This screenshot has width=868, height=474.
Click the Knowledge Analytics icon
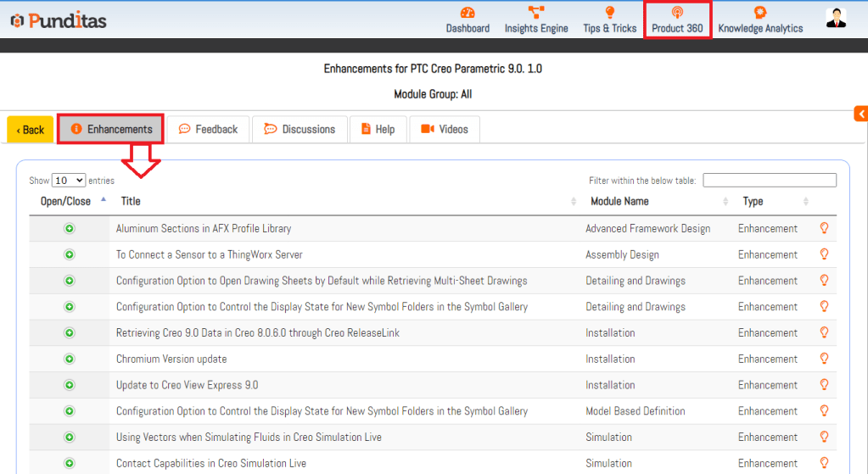[x=760, y=13]
